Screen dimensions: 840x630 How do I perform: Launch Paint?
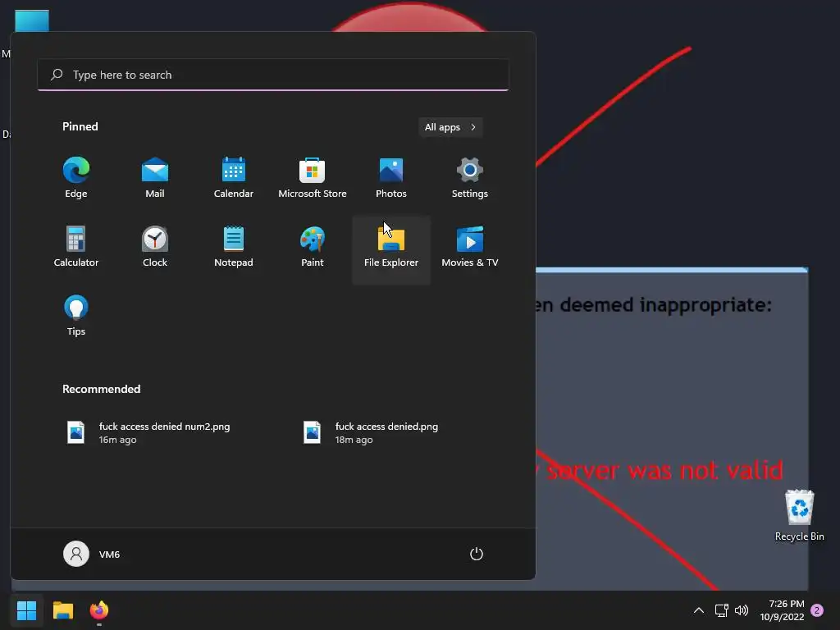click(x=313, y=247)
